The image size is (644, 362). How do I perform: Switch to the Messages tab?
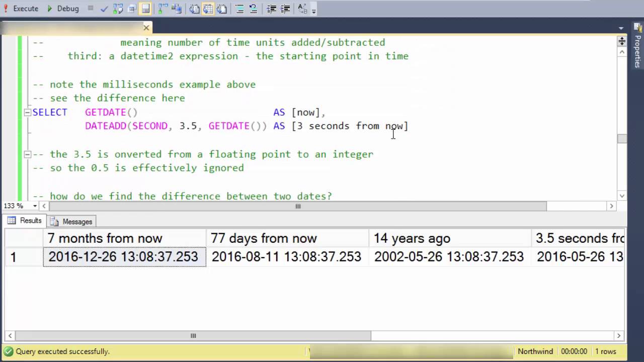coord(71,221)
